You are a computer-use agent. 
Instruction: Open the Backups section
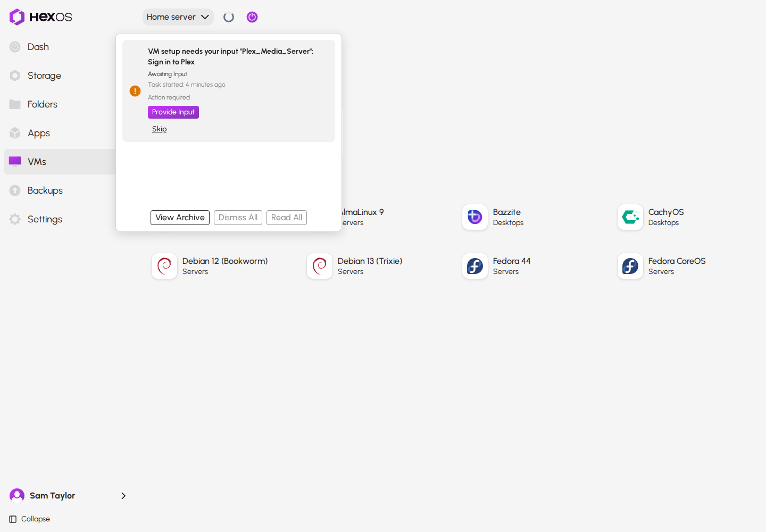tap(45, 190)
